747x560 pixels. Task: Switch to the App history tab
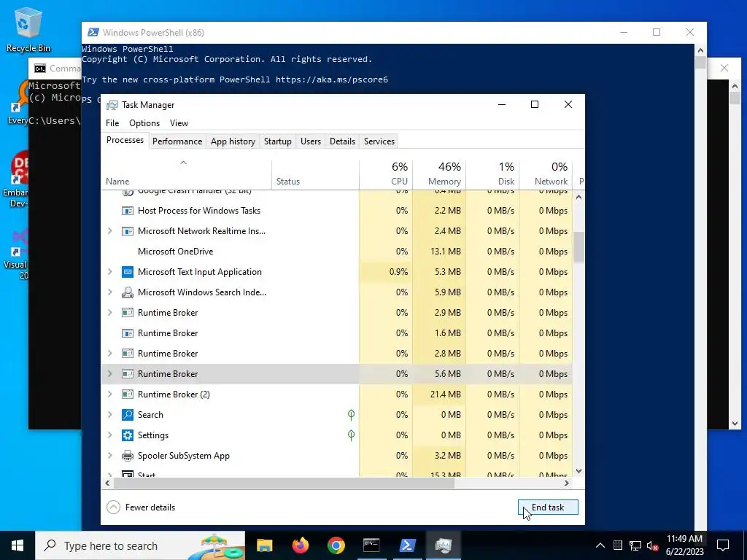coord(233,141)
